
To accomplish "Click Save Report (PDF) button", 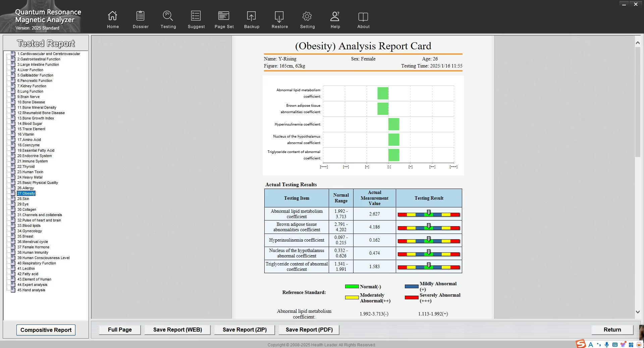I will point(309,330).
